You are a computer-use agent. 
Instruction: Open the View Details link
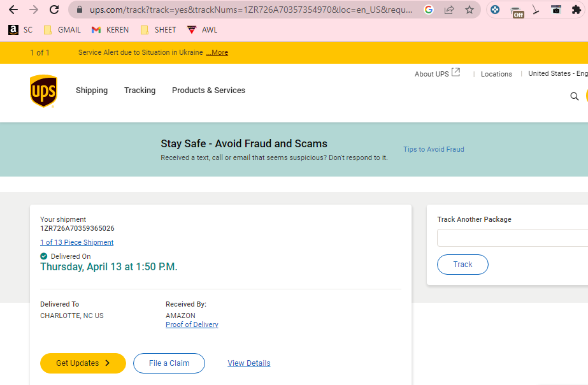pos(249,363)
